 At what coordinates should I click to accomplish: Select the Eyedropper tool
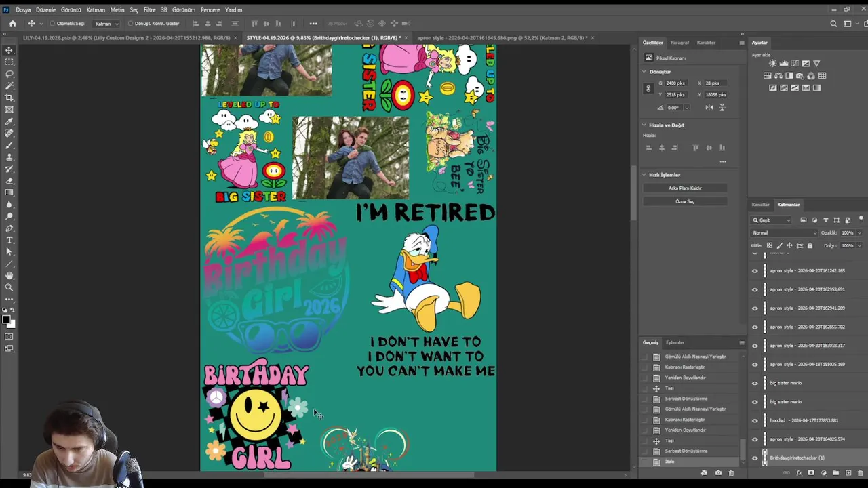[x=9, y=121]
